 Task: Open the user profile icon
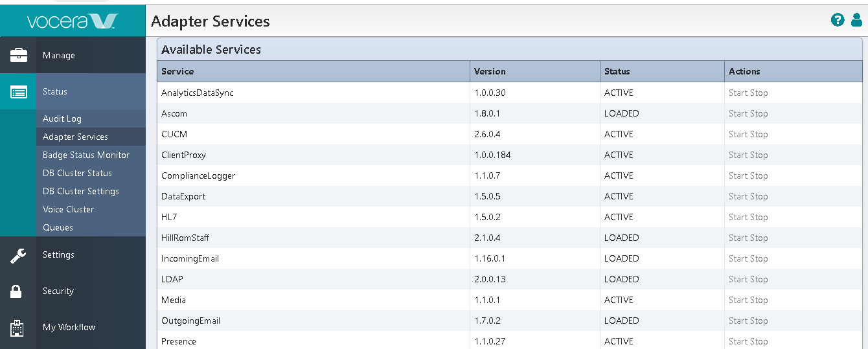coord(856,20)
